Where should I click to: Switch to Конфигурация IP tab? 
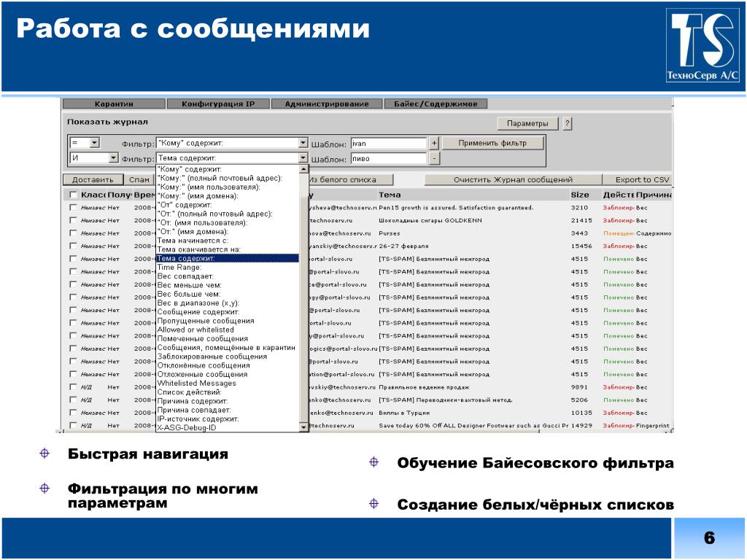[218, 104]
